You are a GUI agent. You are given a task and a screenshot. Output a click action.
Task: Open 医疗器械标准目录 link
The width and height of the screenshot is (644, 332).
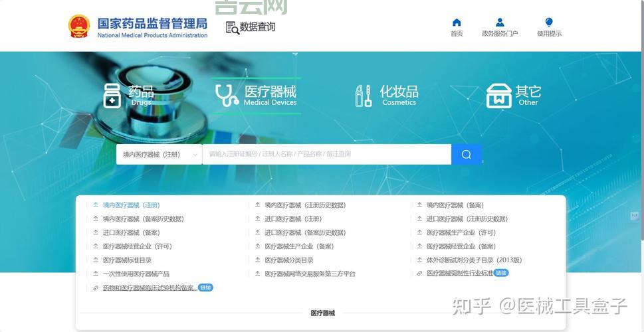[x=128, y=260]
